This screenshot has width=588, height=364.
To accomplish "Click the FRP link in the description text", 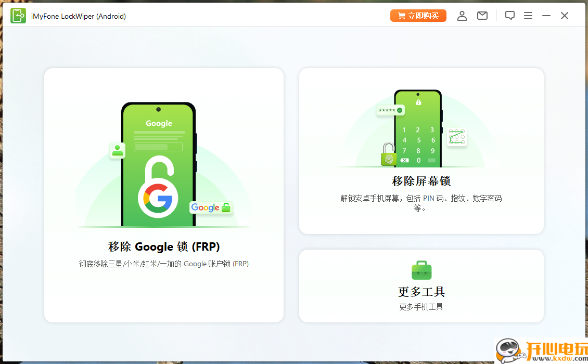I will [242, 264].
